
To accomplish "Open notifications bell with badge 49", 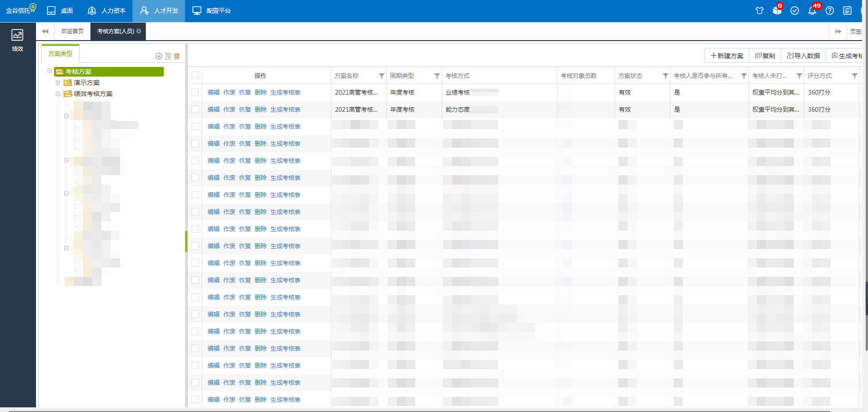I will [x=812, y=11].
